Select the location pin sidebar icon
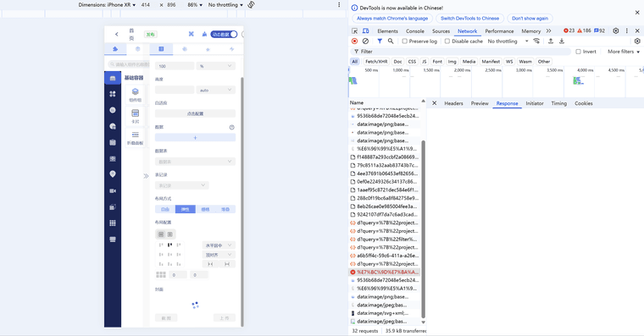This screenshot has width=644, height=336. [113, 174]
